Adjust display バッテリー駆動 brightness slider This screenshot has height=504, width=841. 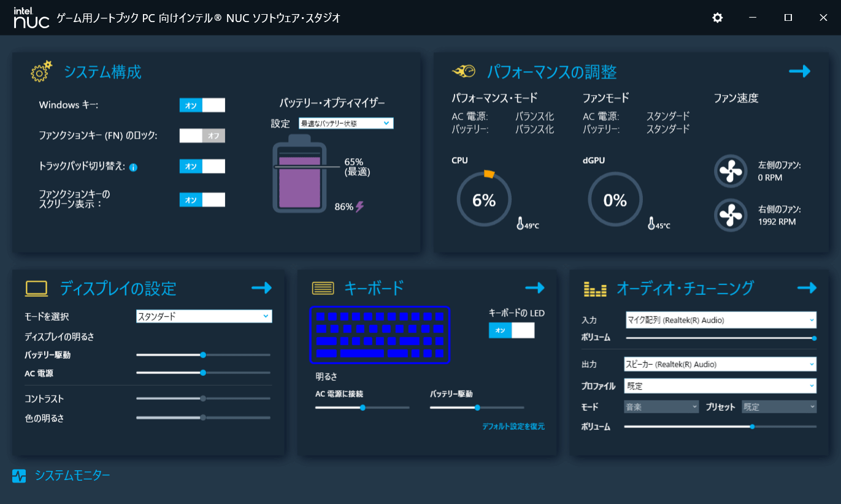[203, 355]
